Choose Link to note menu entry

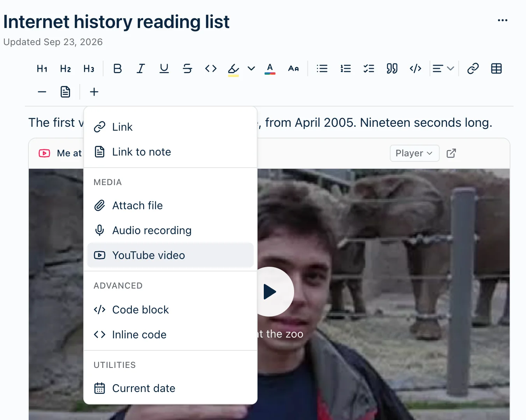[x=170, y=152]
